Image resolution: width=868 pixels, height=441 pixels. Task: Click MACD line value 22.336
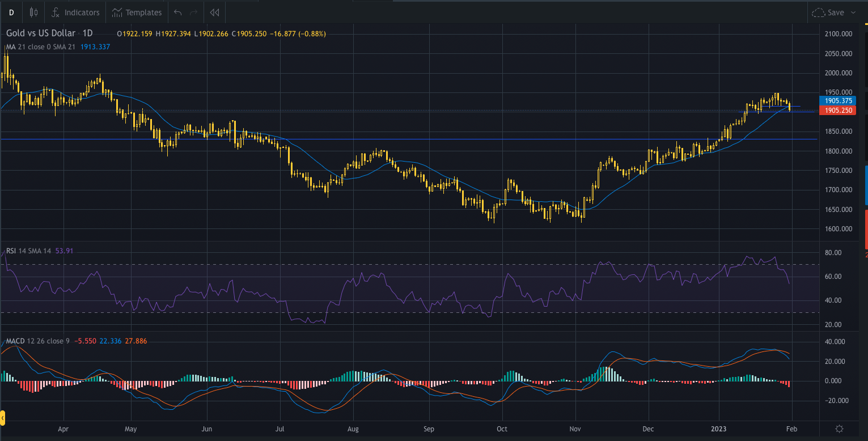click(110, 341)
